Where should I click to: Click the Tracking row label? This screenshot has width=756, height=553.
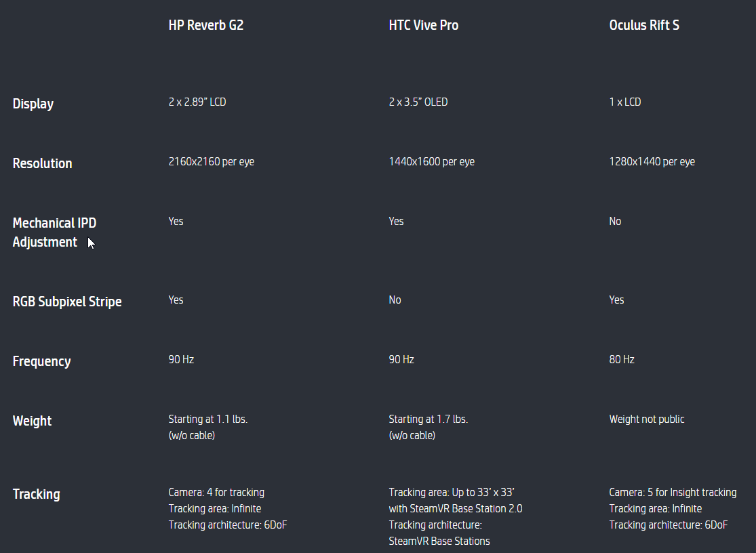[36, 494]
